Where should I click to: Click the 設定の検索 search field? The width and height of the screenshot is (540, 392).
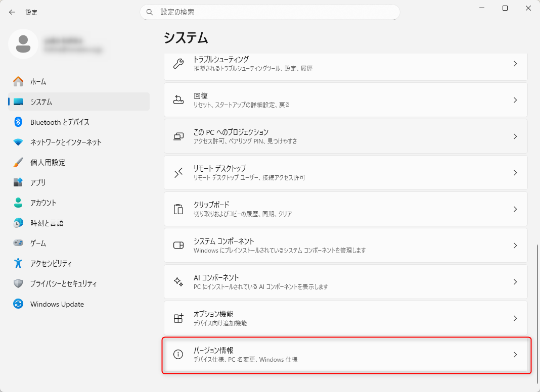pyautogui.click(x=270, y=12)
